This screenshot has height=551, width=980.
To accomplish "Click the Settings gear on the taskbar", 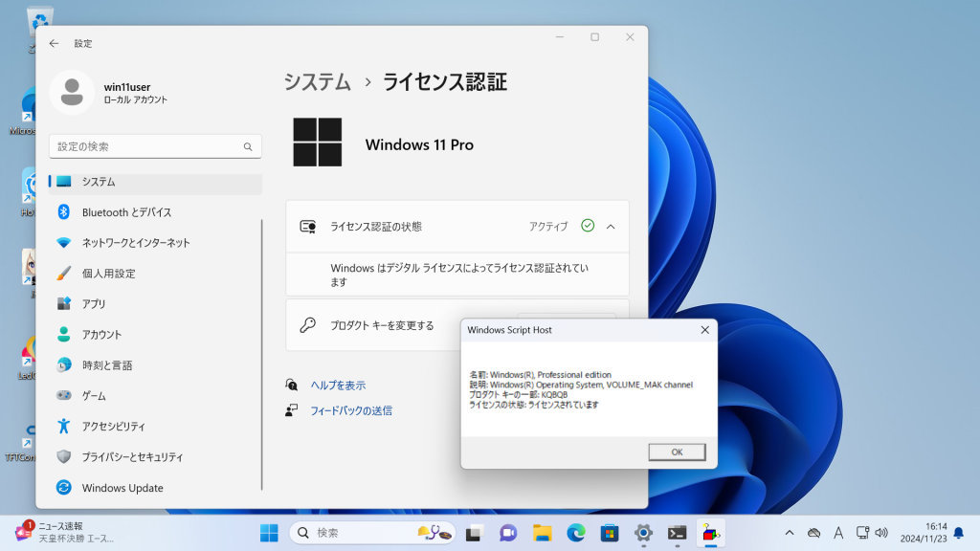I will click(643, 533).
